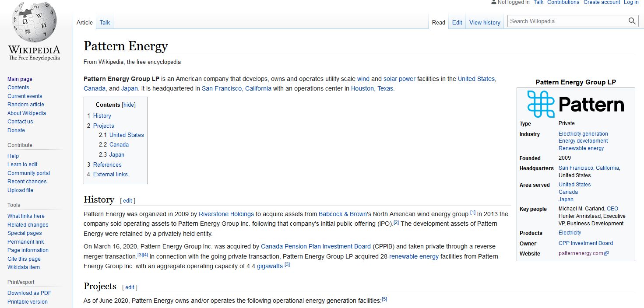Open Page information

pyautogui.click(x=28, y=250)
